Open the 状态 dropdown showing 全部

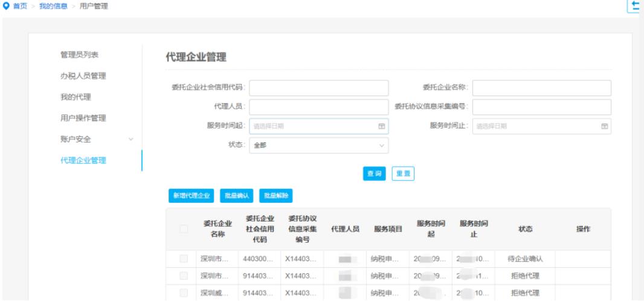(x=318, y=145)
